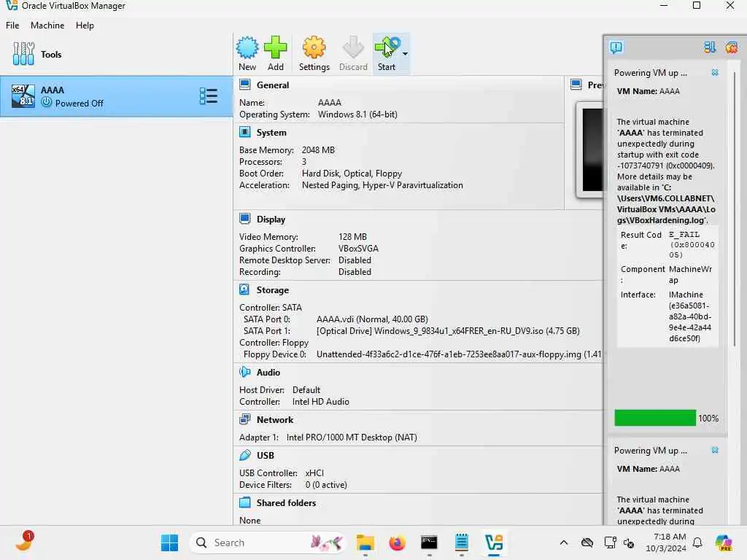Click the System section chip icon
The height and width of the screenshot is (560, 747).
(x=245, y=132)
